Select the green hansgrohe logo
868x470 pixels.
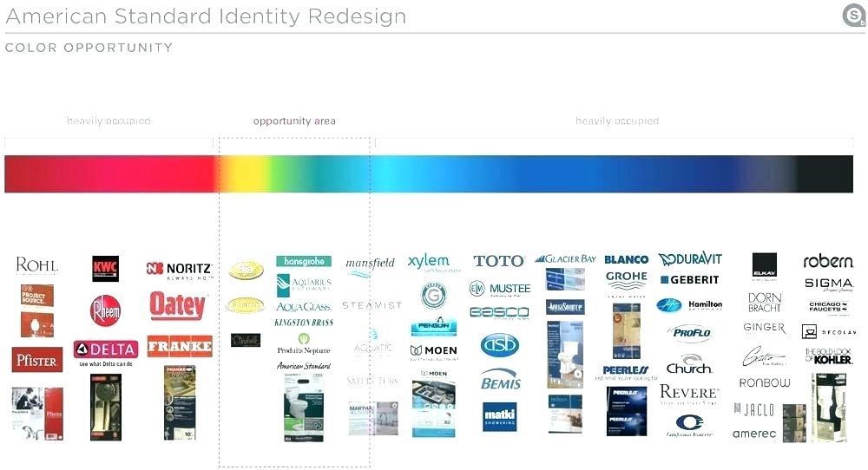click(304, 261)
